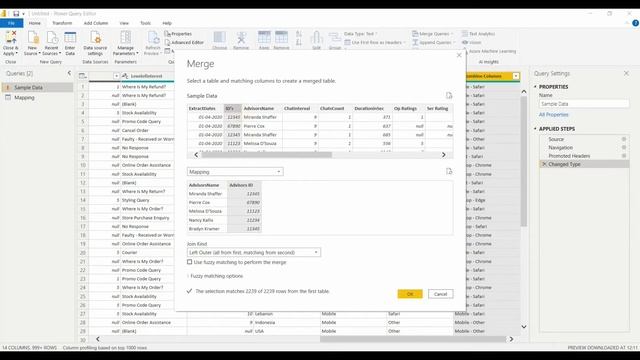Switch to the Tools tab
640x360 pixels.
145,23
